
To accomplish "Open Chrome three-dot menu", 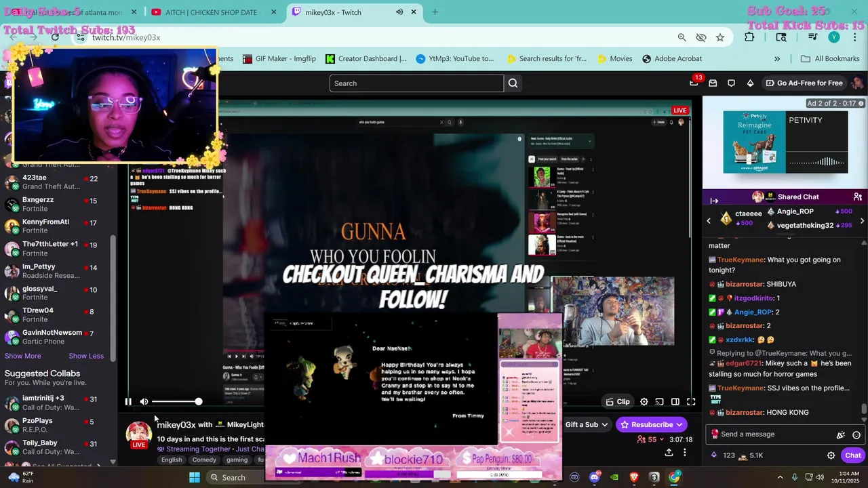I will (x=854, y=37).
